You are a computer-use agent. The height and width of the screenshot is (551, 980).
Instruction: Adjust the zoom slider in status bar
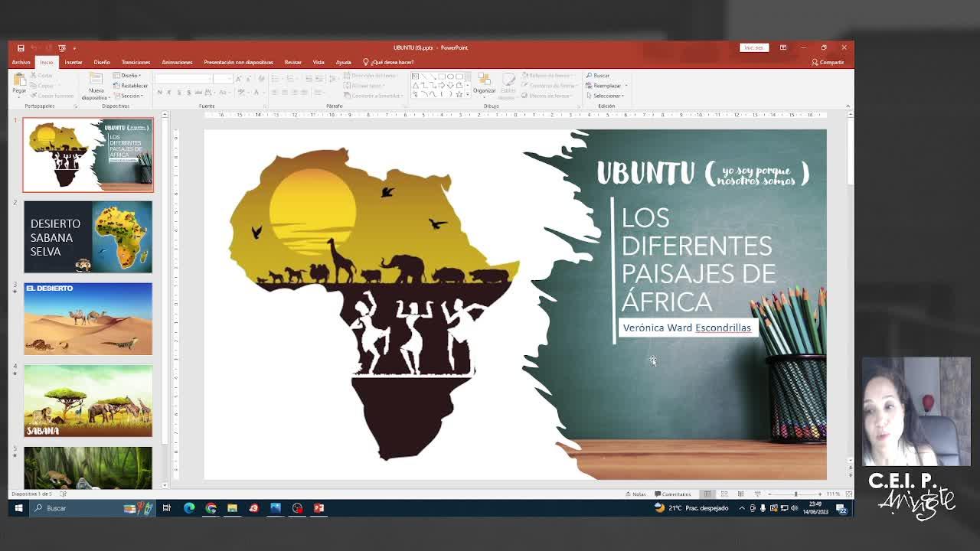click(x=795, y=494)
